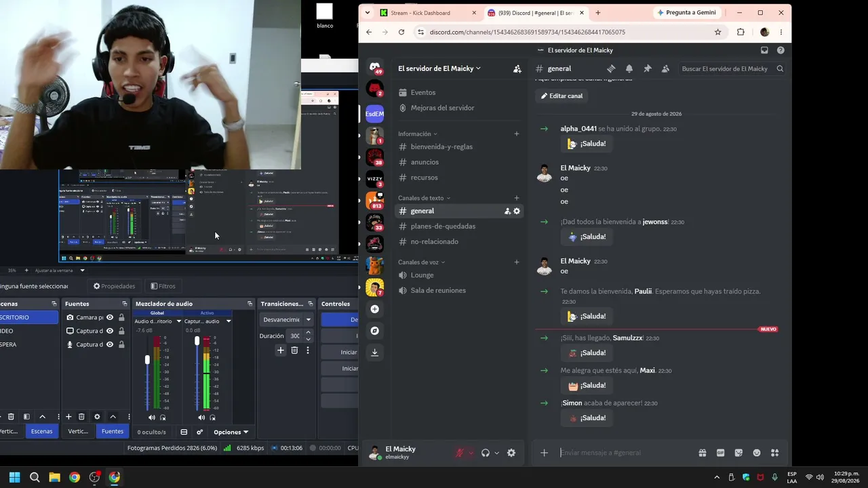Create invite for the general channel
Viewport: 868px width, 488px height.
click(x=507, y=211)
